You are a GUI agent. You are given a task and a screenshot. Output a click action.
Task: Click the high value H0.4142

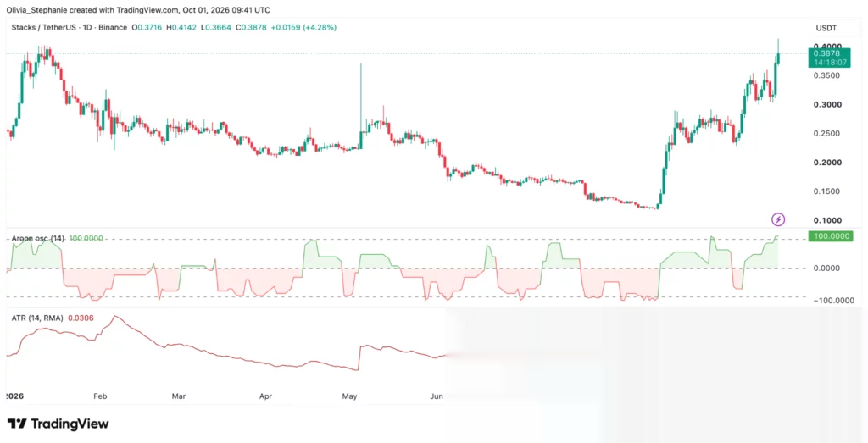coord(181,27)
